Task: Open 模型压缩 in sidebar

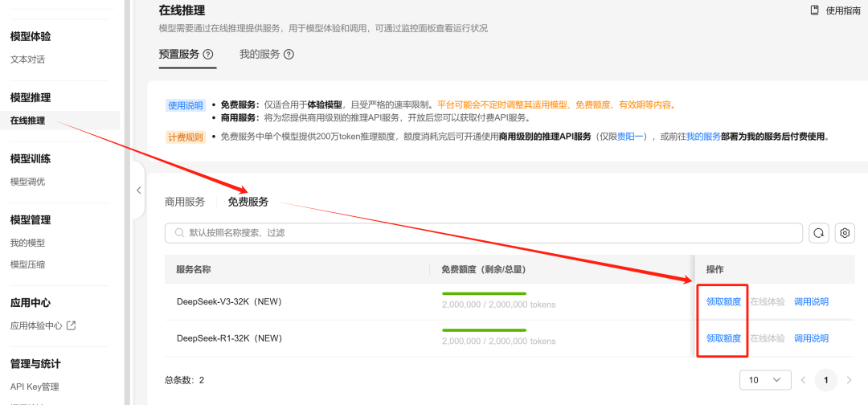Action: (x=27, y=264)
